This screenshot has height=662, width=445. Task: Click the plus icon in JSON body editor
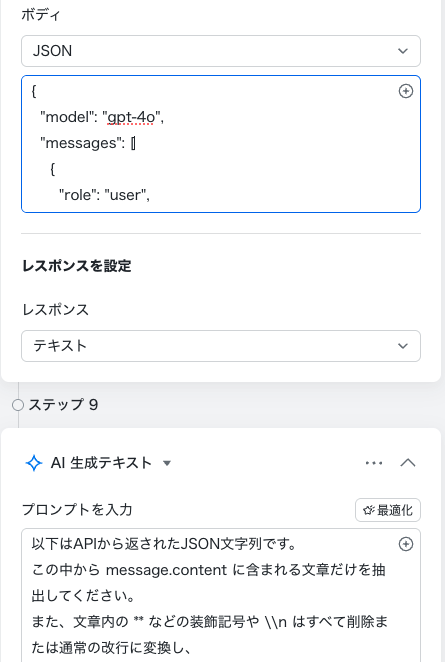coord(406,91)
